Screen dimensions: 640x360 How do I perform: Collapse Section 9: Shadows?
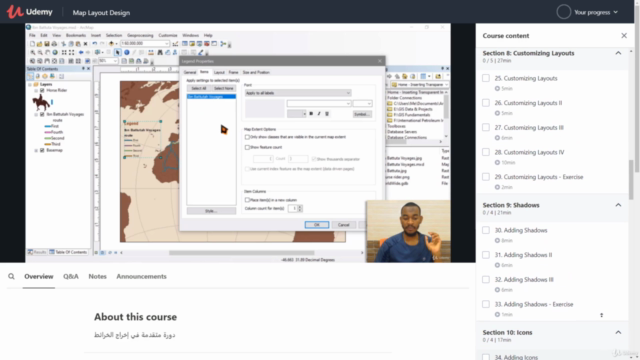(618, 205)
